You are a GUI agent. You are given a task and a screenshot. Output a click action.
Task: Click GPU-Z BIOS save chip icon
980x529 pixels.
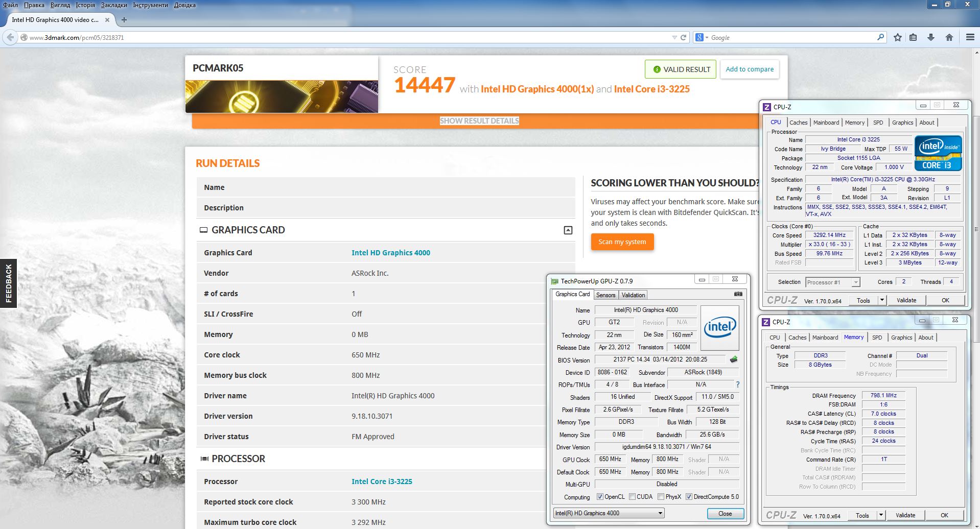734,359
